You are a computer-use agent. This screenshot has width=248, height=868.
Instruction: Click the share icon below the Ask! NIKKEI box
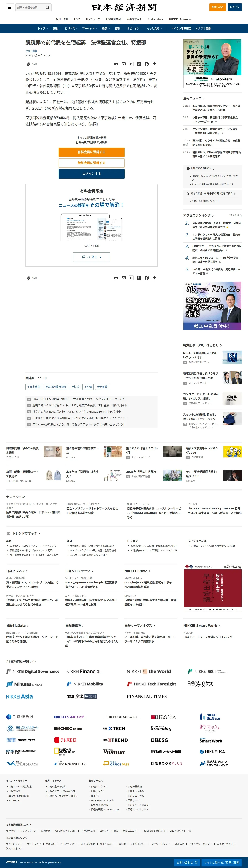click(154, 278)
